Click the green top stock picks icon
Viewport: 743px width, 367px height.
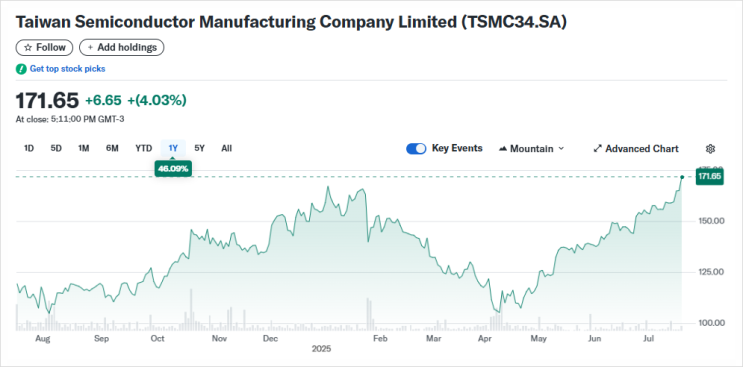21,69
